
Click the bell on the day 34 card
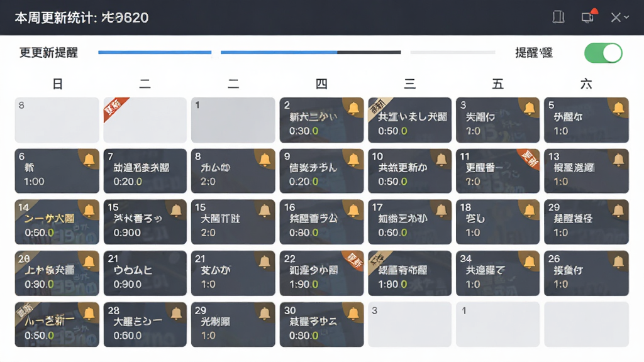(530, 262)
